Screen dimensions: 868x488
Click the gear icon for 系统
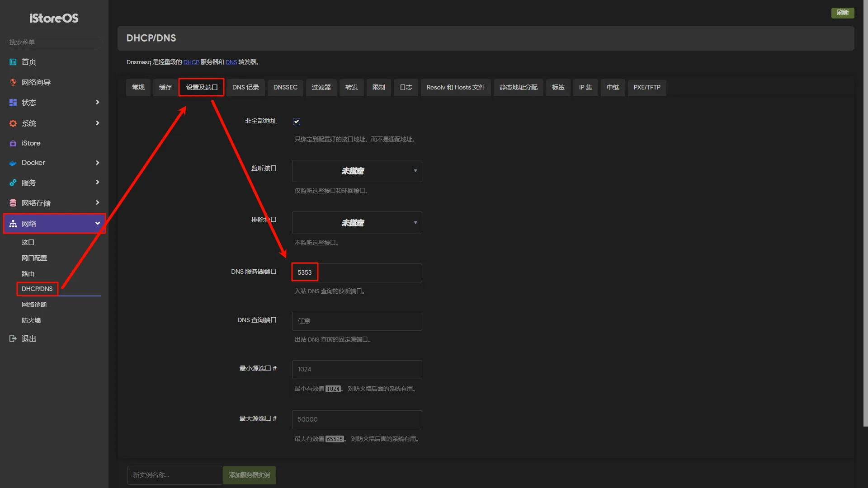tap(13, 123)
